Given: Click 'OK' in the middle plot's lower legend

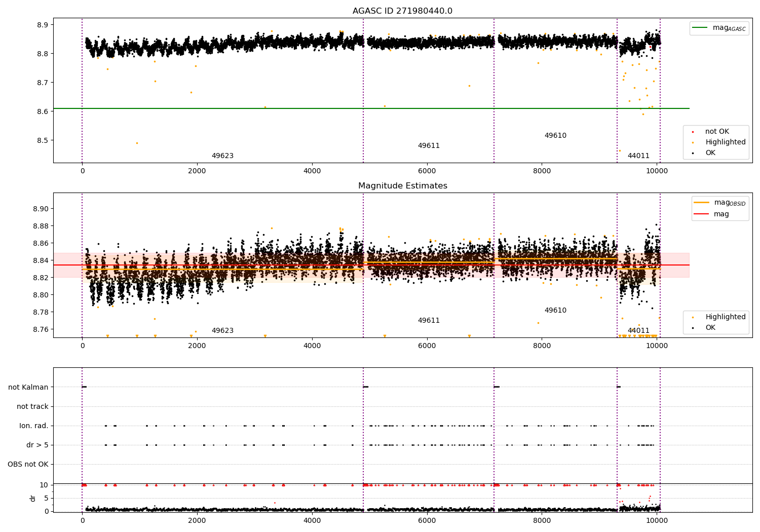Looking at the screenshot, I should [710, 327].
